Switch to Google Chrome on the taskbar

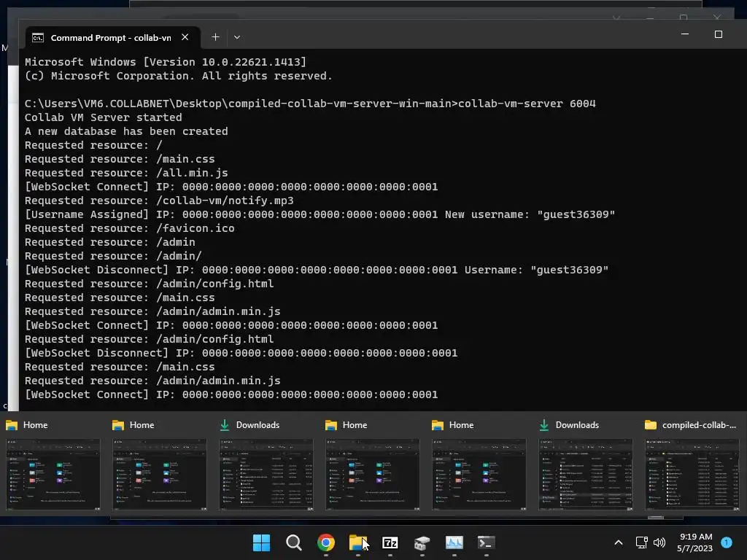(x=326, y=542)
